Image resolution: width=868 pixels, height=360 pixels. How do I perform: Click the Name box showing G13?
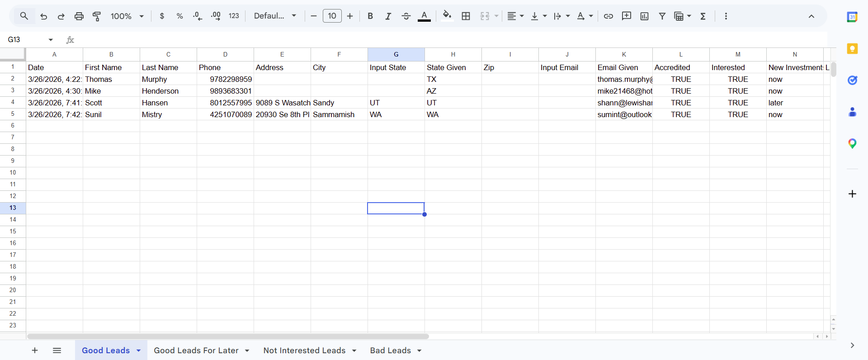pos(25,40)
